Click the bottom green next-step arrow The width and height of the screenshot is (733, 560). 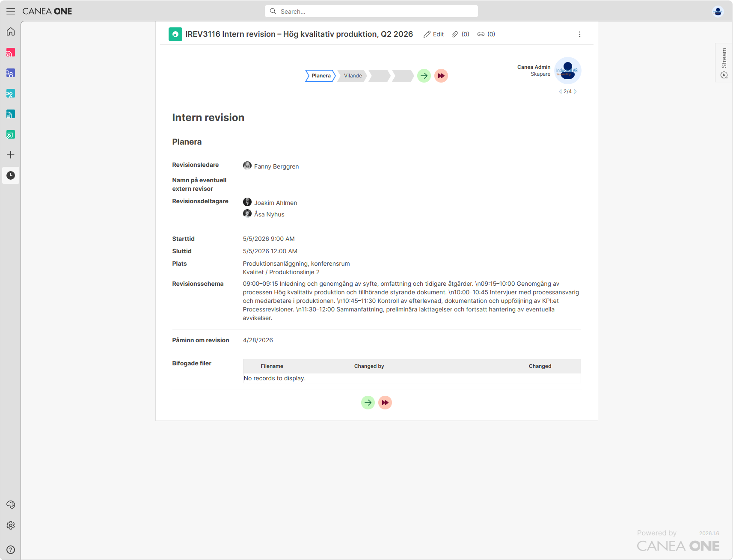(368, 403)
